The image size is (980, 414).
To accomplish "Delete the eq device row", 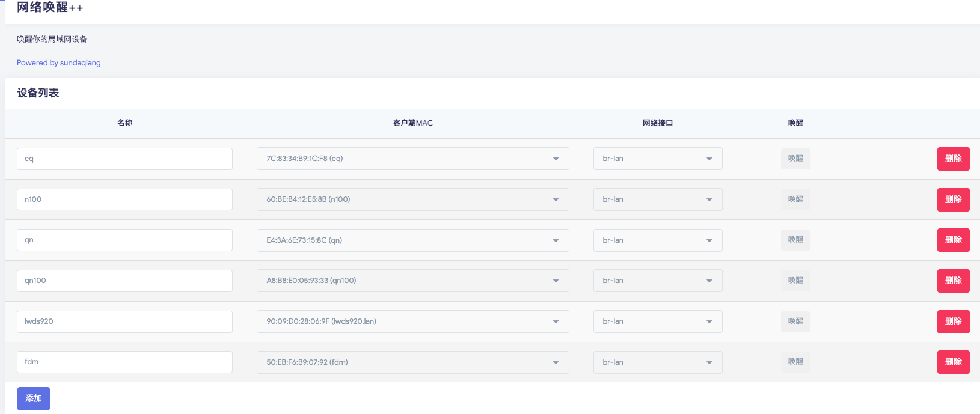I will point(953,159).
